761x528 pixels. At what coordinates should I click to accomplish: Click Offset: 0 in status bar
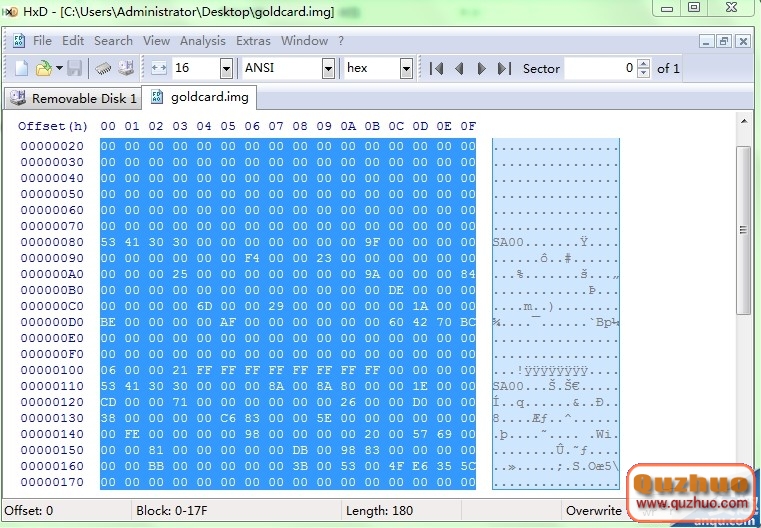pyautogui.click(x=29, y=511)
